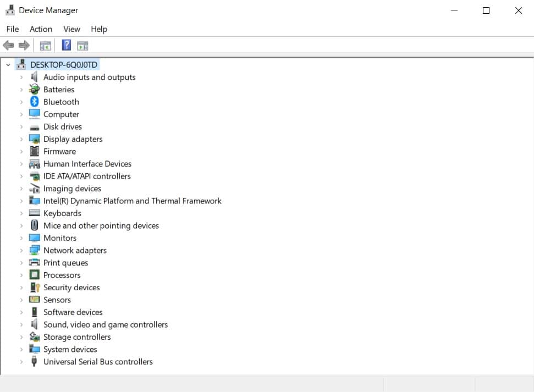
Task: Click the Universal Serial Bus controllers icon
Action: [34, 361]
